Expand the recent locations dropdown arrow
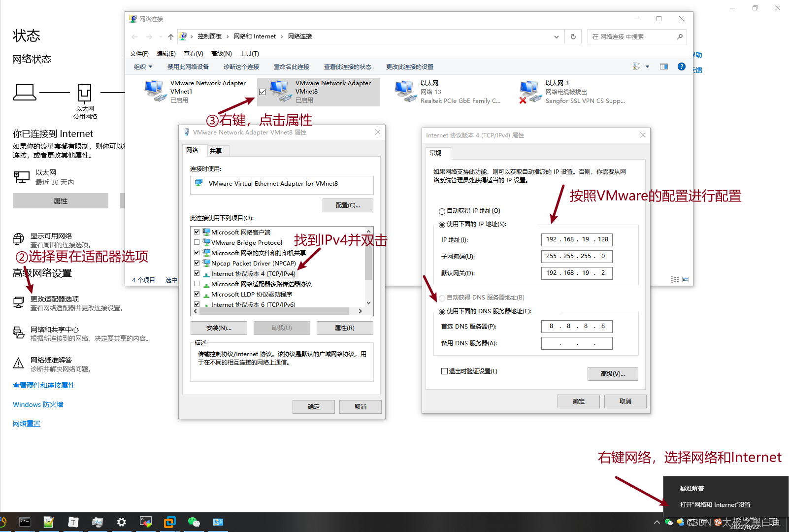Viewport: 789px width, 532px height. click(x=161, y=37)
